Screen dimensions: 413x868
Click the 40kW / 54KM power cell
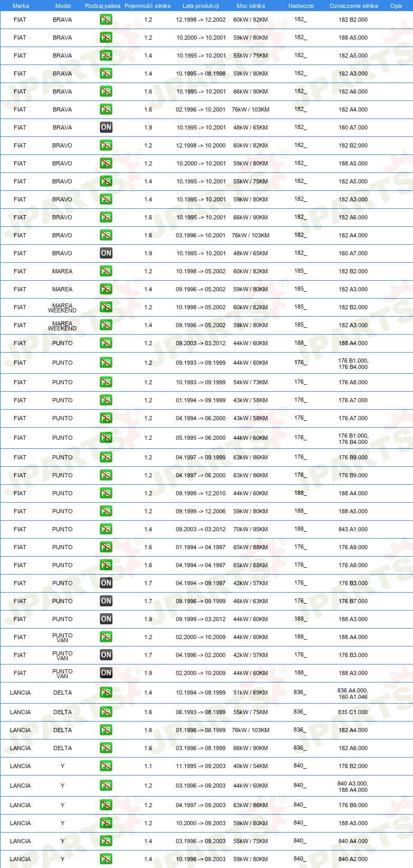(251, 766)
